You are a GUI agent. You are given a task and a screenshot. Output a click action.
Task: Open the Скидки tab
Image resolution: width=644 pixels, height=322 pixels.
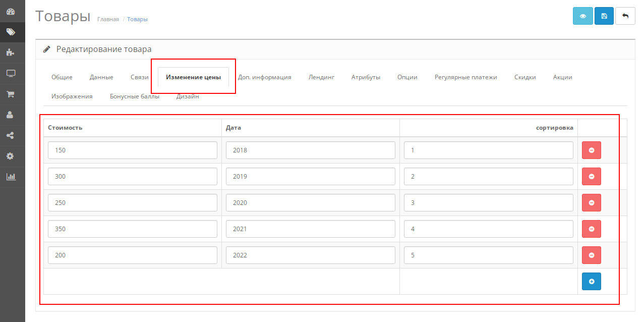click(525, 77)
